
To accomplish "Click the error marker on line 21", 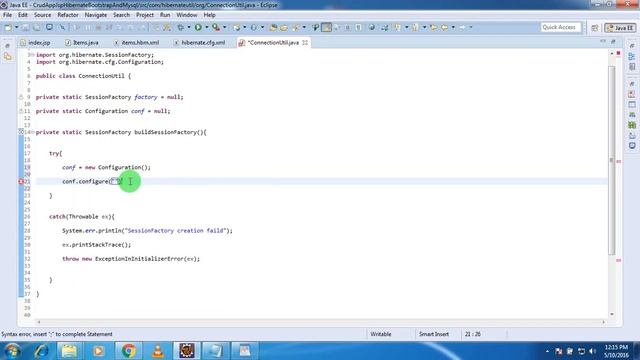I will (x=21, y=181).
